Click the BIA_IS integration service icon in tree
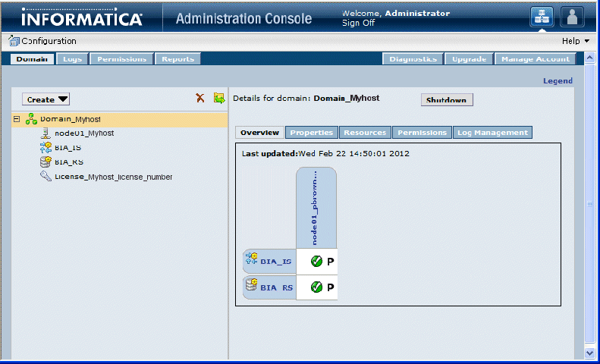The width and height of the screenshot is (600, 364). 46,147
